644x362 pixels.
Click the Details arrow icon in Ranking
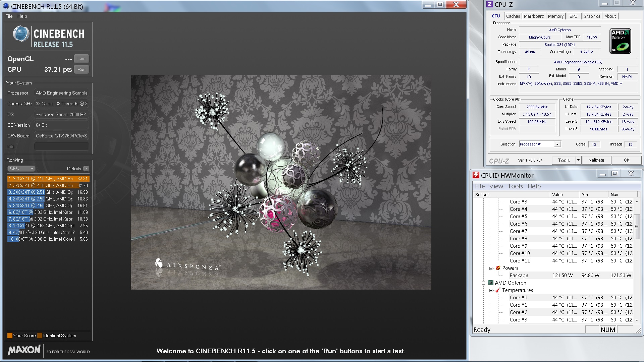coord(86,169)
